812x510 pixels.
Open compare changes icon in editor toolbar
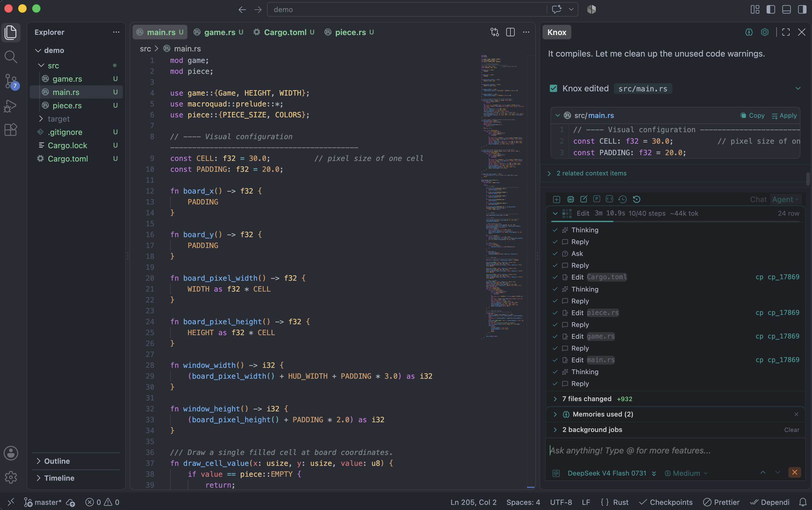point(494,32)
